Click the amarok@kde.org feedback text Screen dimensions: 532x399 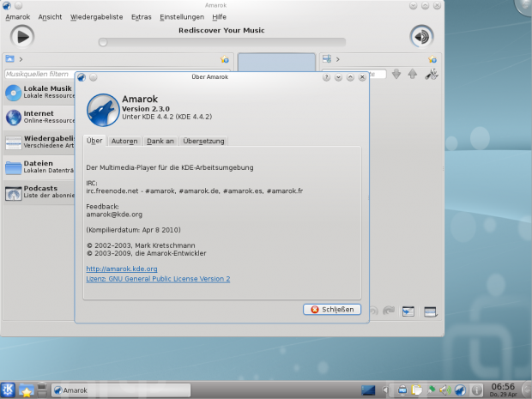click(x=114, y=215)
